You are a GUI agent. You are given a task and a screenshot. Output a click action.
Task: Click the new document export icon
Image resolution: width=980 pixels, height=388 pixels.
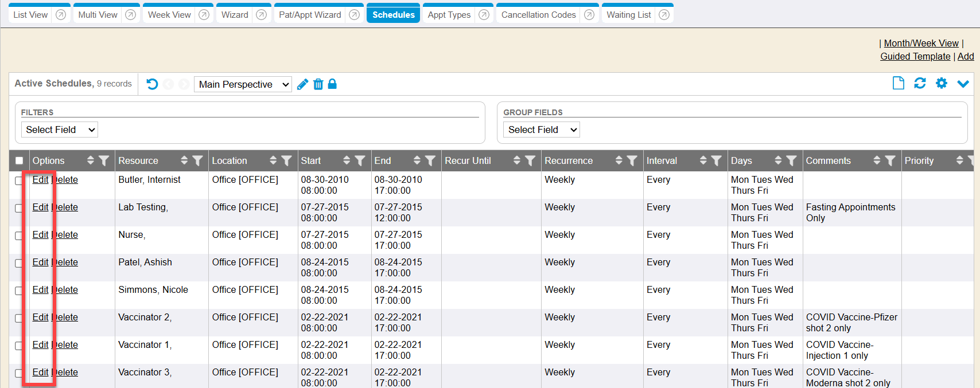pos(898,84)
